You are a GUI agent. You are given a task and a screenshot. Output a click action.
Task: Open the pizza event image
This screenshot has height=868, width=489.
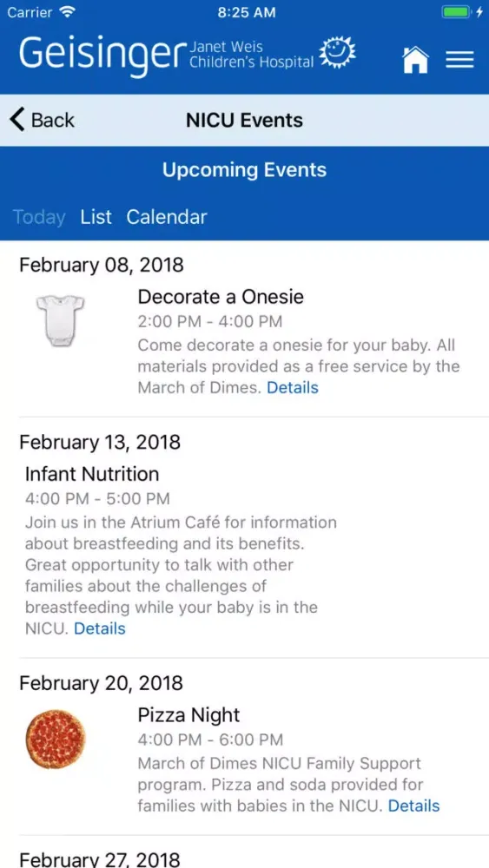56,739
